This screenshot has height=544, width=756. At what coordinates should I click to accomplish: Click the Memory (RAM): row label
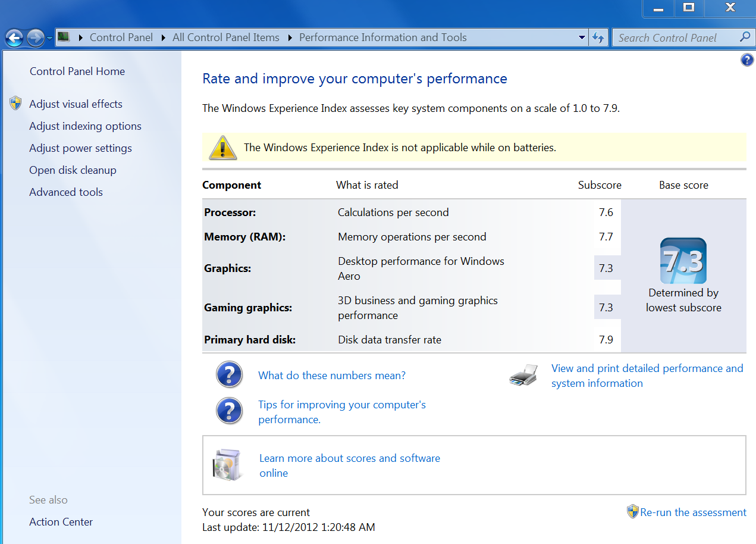click(x=245, y=237)
